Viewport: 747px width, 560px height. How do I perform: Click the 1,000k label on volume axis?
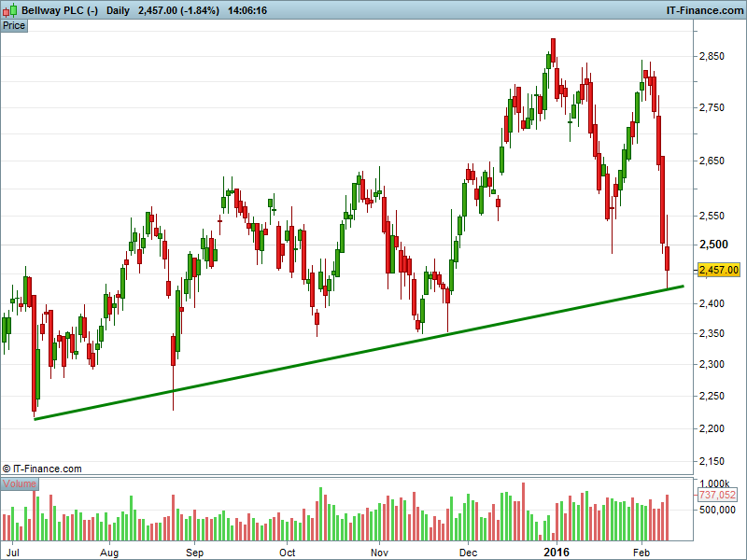(714, 483)
